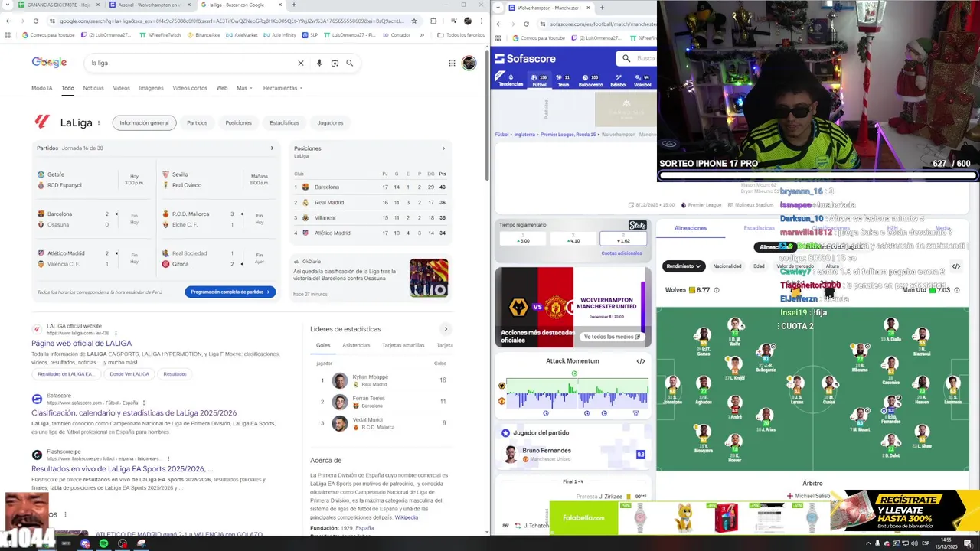
Task: Select the Posiciones chip for LaLiga
Action: coord(238,122)
